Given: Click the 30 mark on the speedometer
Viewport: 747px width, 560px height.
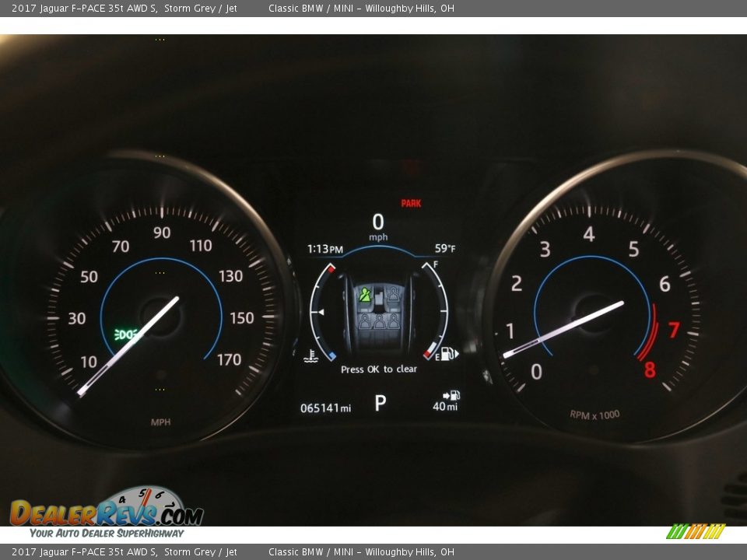Looking at the screenshot, I should click(x=77, y=318).
